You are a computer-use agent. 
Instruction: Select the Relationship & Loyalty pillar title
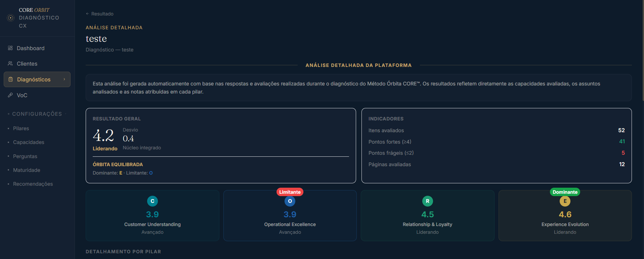tap(428, 224)
